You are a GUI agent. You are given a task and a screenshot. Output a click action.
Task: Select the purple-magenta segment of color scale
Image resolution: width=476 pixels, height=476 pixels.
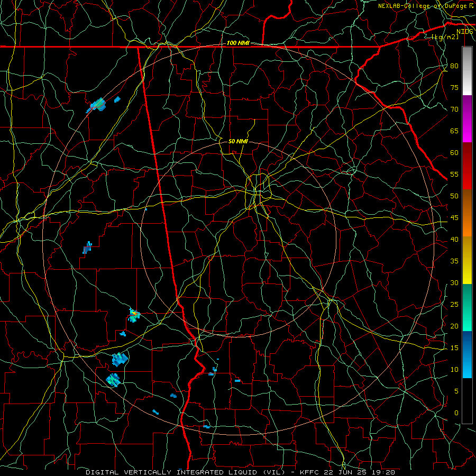[467, 119]
